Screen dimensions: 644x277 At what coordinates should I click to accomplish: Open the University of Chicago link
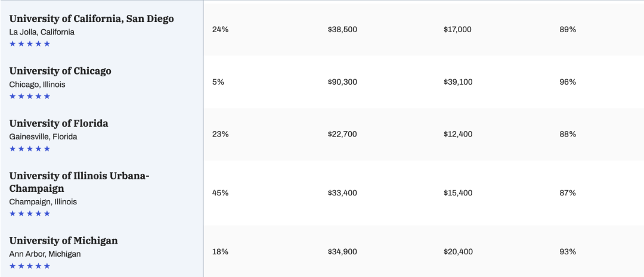pyautogui.click(x=60, y=71)
